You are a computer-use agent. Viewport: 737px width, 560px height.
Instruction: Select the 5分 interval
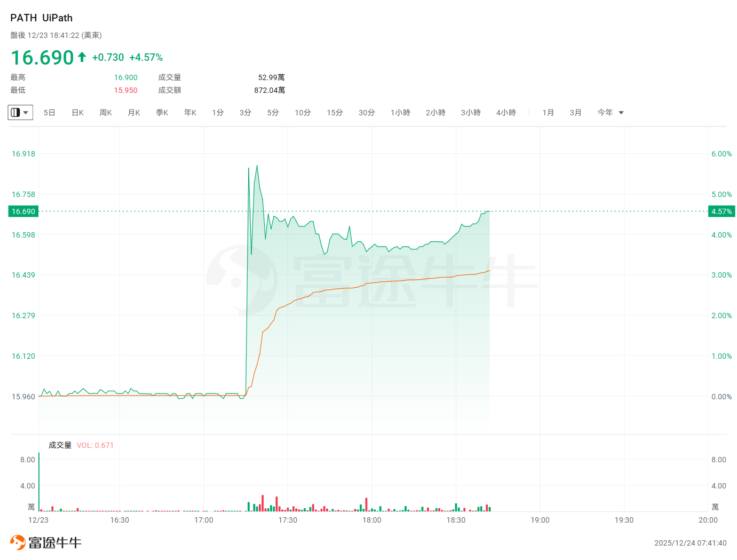tap(273, 113)
